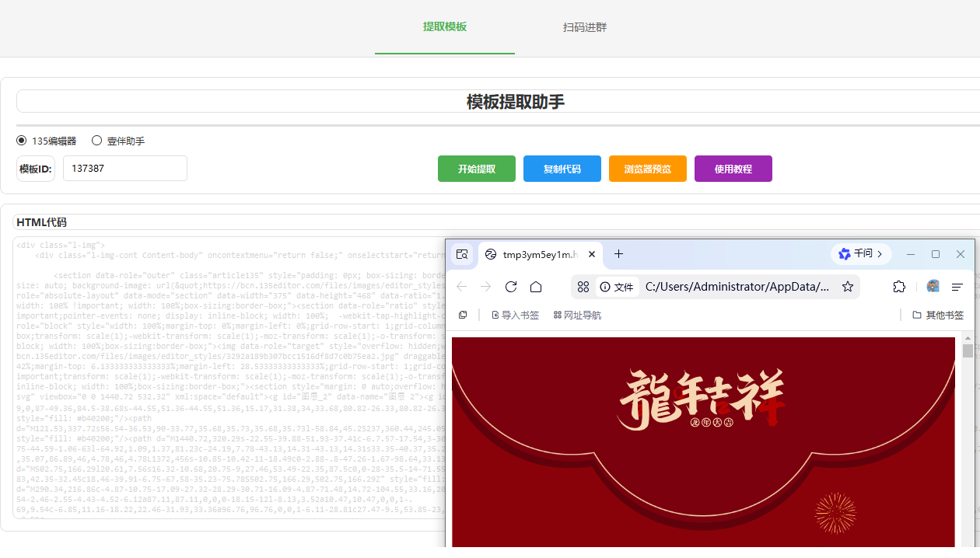
Task: Click the browser page vertical scrollbar
Action: click(968, 351)
